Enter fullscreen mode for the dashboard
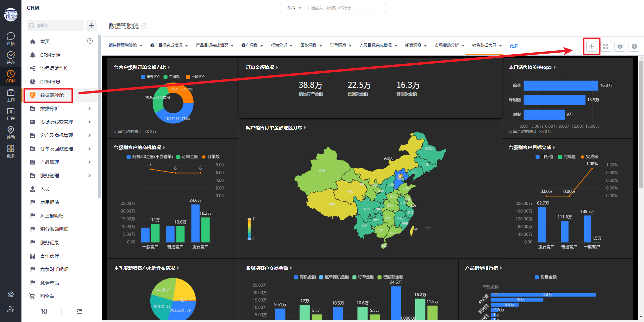 click(606, 46)
